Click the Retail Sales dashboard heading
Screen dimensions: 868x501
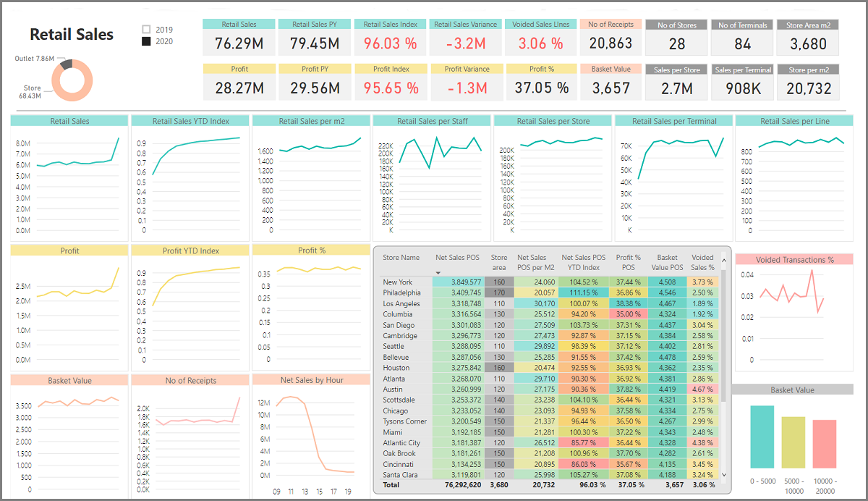point(72,35)
